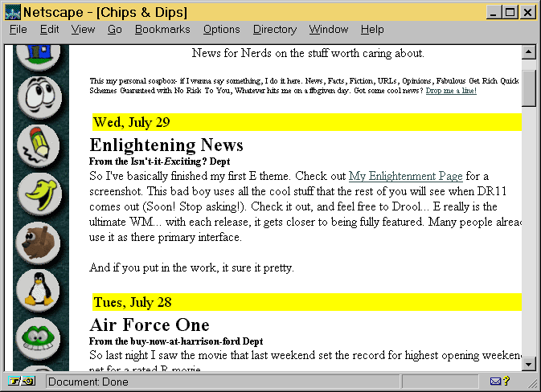Click the 'From the buy-now-at-harrison-ford Dept' line

pyautogui.click(x=176, y=341)
